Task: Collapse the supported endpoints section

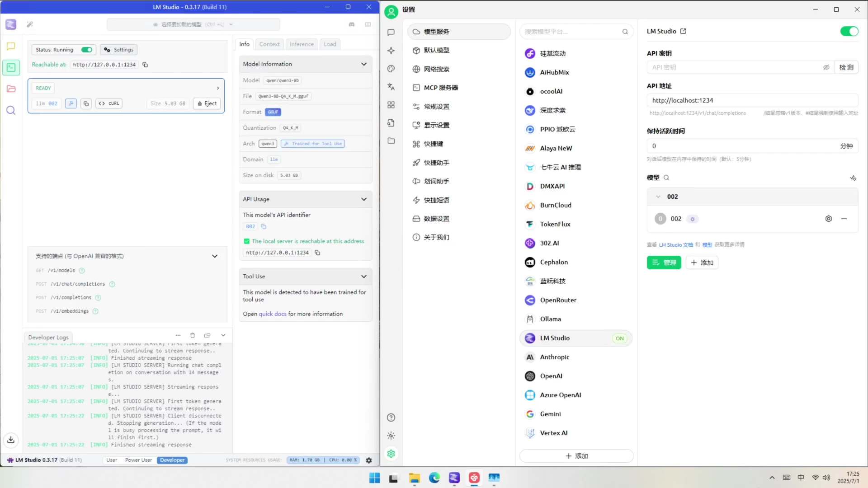Action: tap(215, 256)
